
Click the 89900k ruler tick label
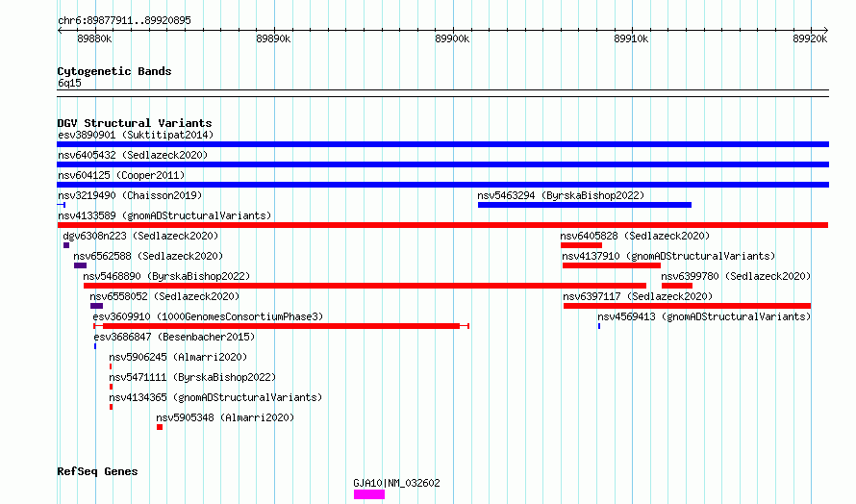pos(452,38)
